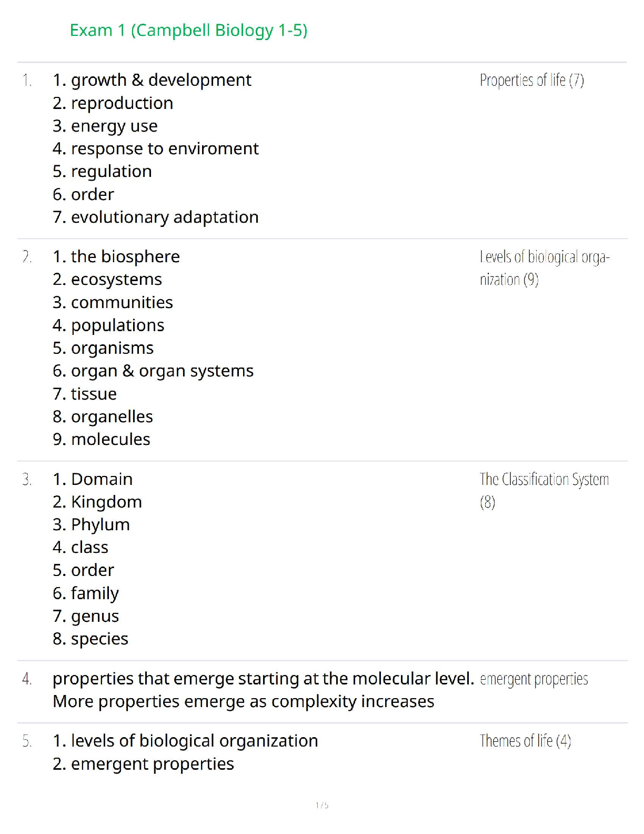The image size is (644, 834).
Task: Select the 'emergent properties' term on right
Action: (x=534, y=679)
